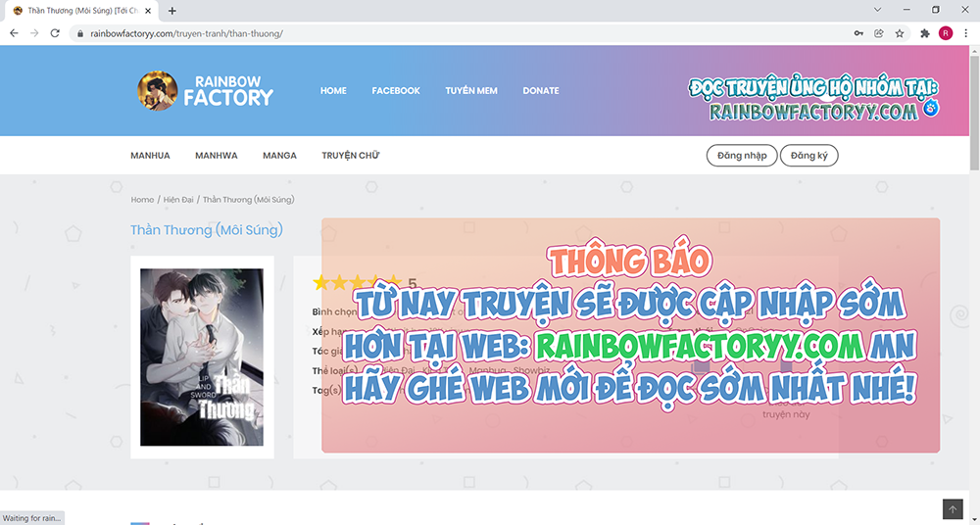Click the Hiện Đại breadcrumb link

[179, 200]
